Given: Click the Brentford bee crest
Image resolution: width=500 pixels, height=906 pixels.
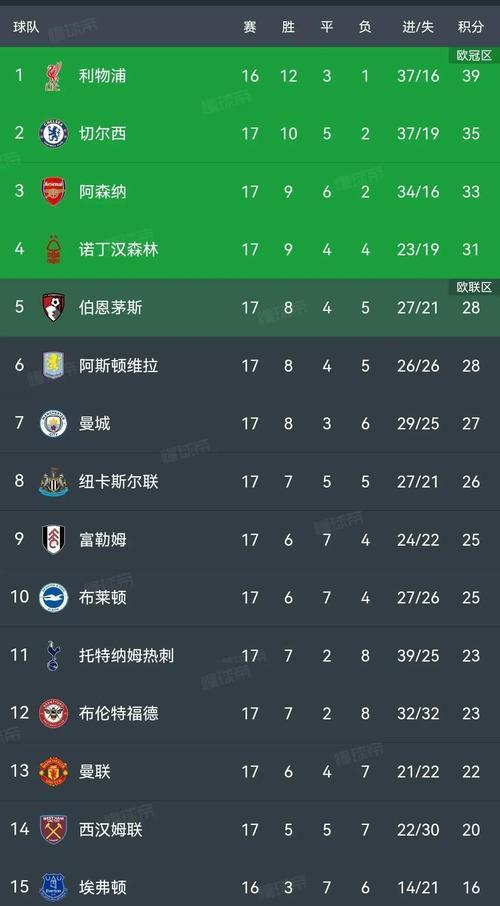Looking at the screenshot, I should [53, 714].
